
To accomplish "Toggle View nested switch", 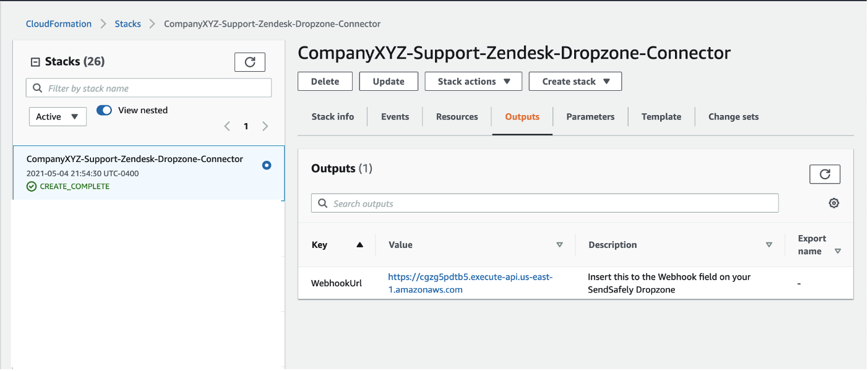I will (x=104, y=110).
